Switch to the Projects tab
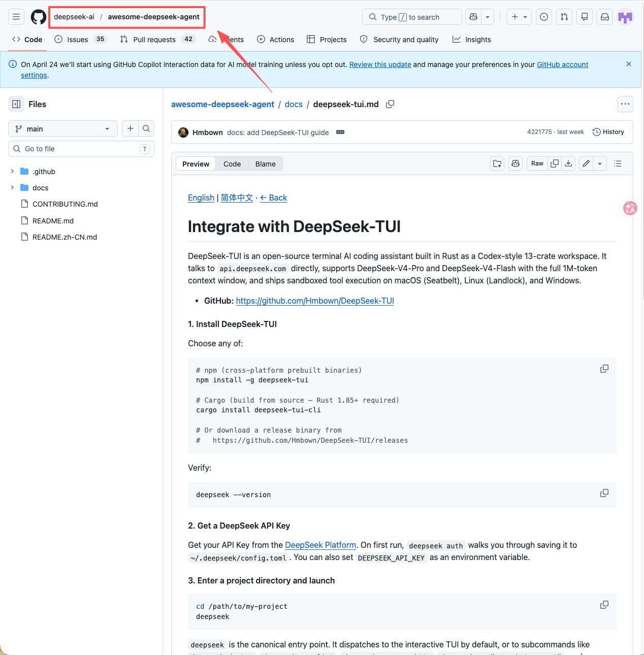Viewport: 644px width, 655px height. pos(327,40)
